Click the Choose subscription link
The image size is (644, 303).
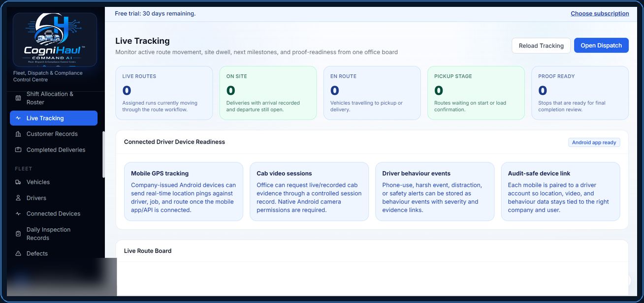pyautogui.click(x=600, y=13)
